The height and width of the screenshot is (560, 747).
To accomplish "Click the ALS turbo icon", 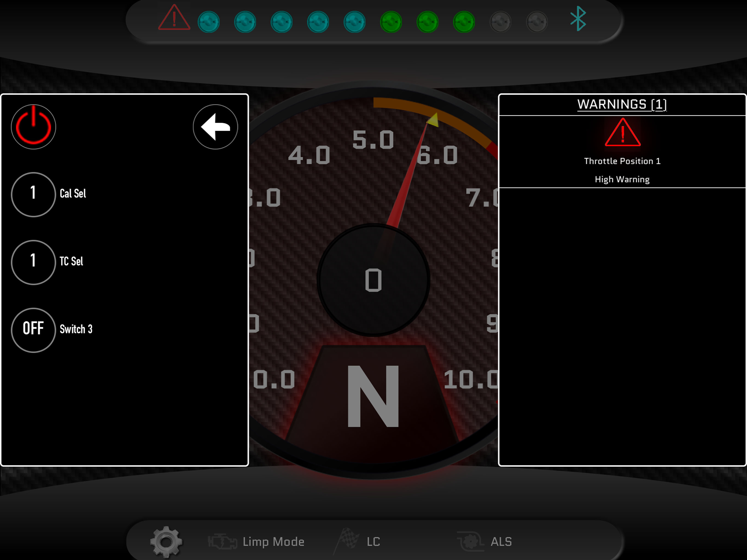I will tap(470, 541).
